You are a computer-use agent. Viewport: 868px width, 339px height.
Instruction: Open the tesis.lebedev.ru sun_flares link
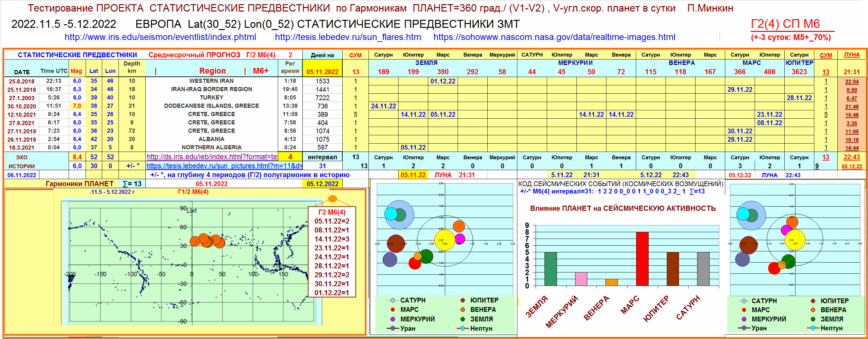pyautogui.click(x=348, y=37)
